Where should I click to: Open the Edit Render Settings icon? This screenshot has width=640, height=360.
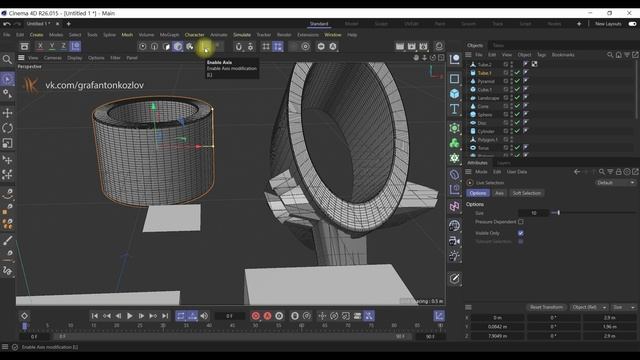(423, 46)
